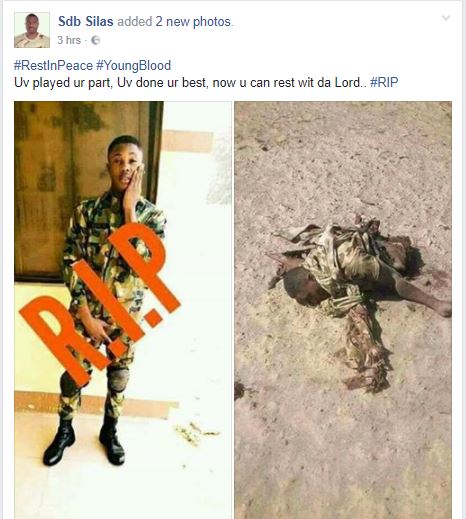Click the '3 hrs' timestamp

(x=69, y=40)
